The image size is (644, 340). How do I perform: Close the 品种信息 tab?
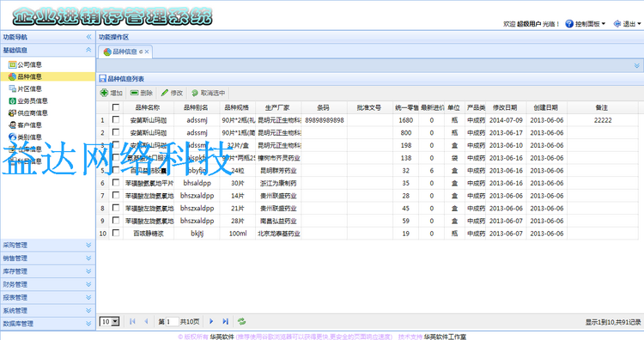point(147,52)
